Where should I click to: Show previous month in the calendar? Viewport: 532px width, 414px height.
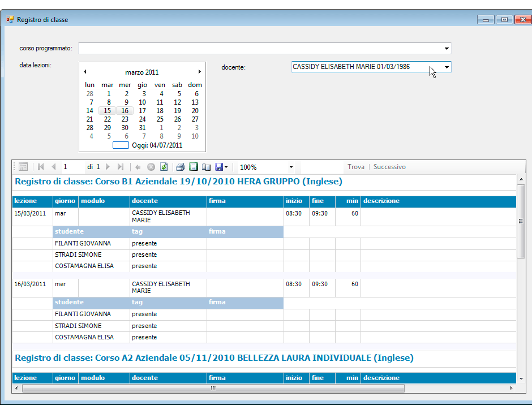[x=85, y=72]
